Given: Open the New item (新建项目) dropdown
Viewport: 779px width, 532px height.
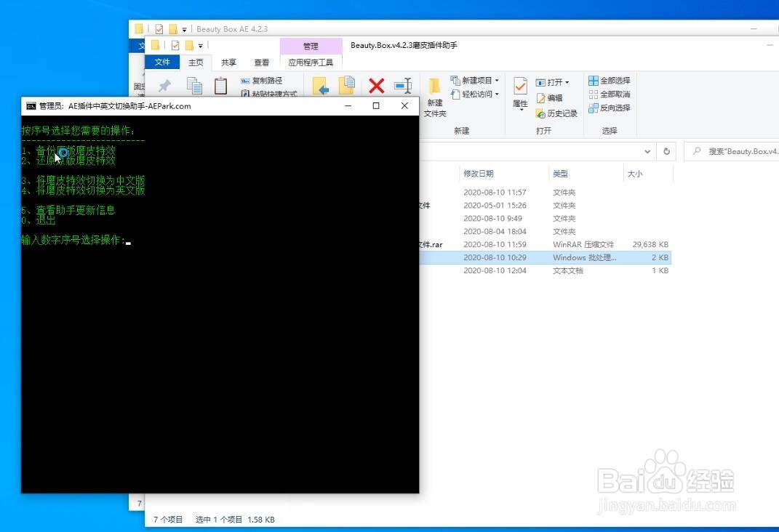Looking at the screenshot, I should (474, 81).
